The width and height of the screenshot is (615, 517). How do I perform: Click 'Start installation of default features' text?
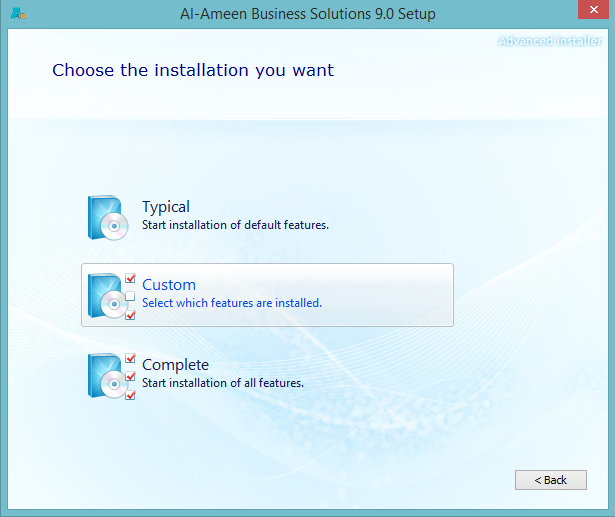point(235,225)
